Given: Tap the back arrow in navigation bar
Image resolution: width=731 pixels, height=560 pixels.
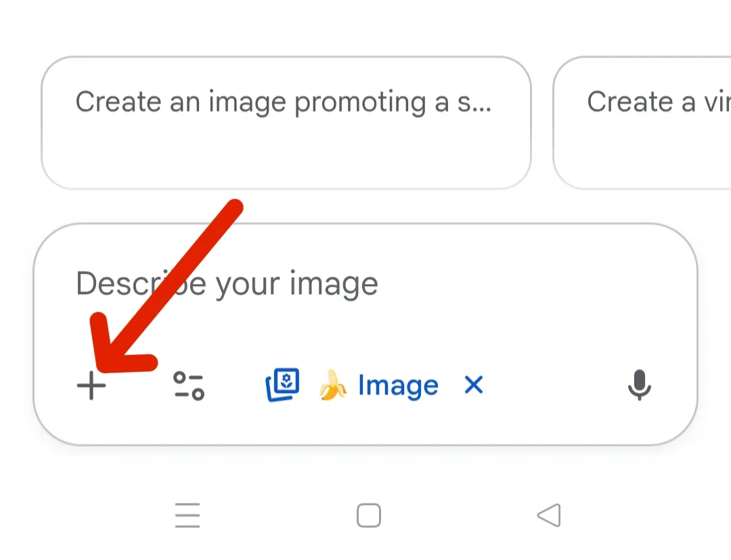Looking at the screenshot, I should click(550, 515).
